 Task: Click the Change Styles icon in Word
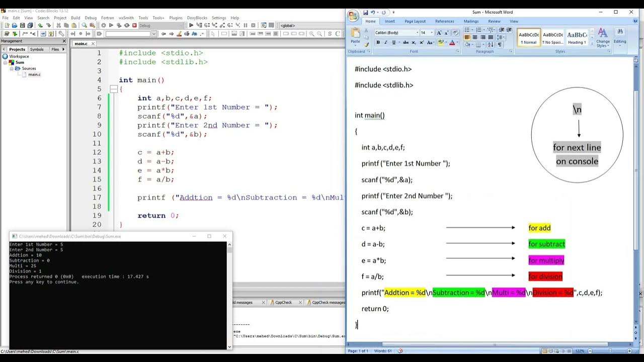click(x=602, y=36)
